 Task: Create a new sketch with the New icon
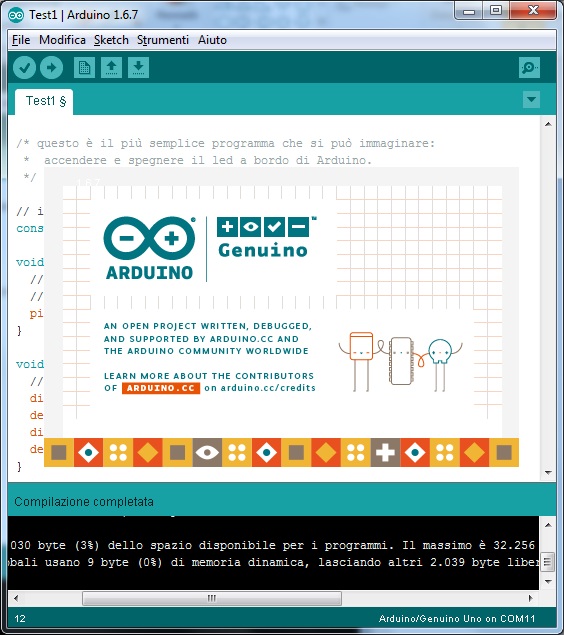point(84,67)
